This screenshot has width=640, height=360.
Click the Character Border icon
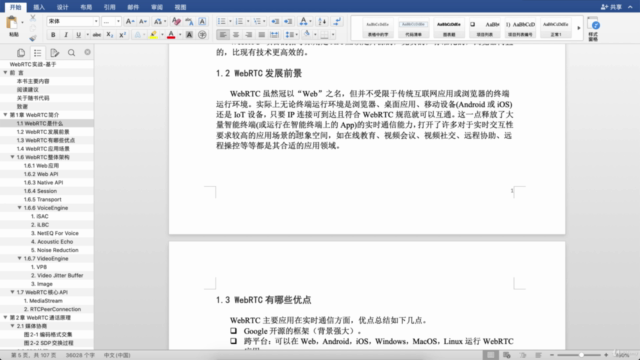[202, 21]
